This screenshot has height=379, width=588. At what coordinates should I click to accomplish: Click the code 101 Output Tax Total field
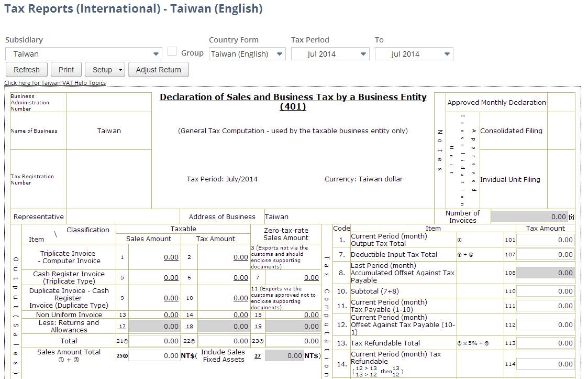(545, 240)
